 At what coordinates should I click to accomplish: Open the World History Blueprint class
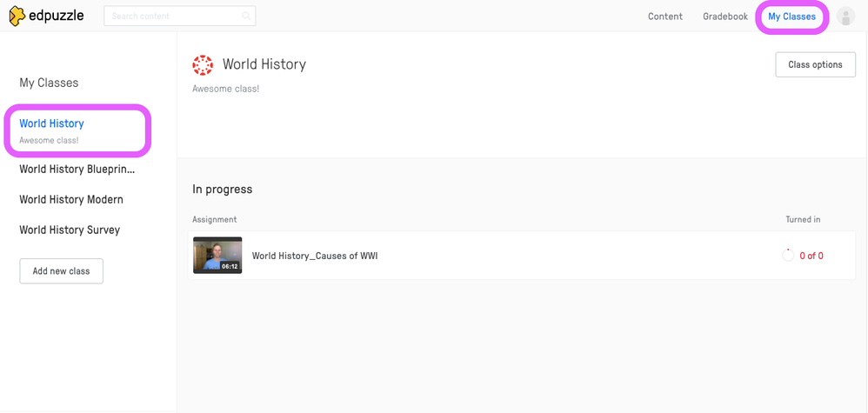pos(77,169)
